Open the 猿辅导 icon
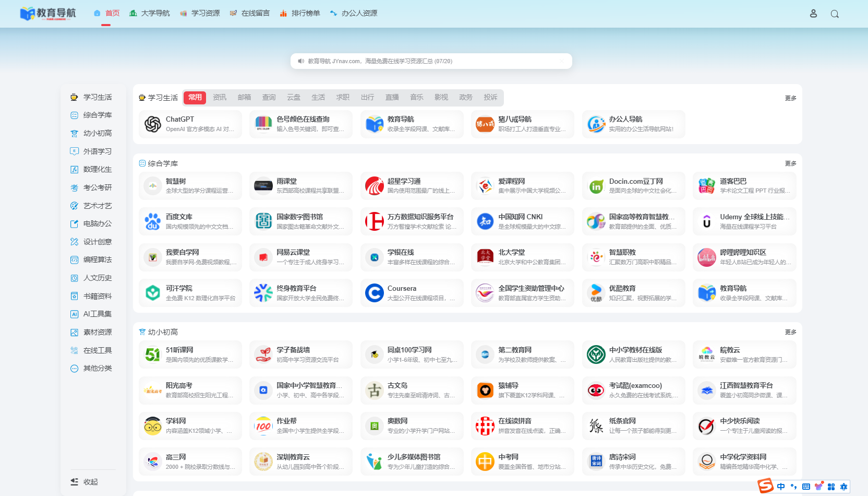Screen dimensions: 868x496 point(485,391)
